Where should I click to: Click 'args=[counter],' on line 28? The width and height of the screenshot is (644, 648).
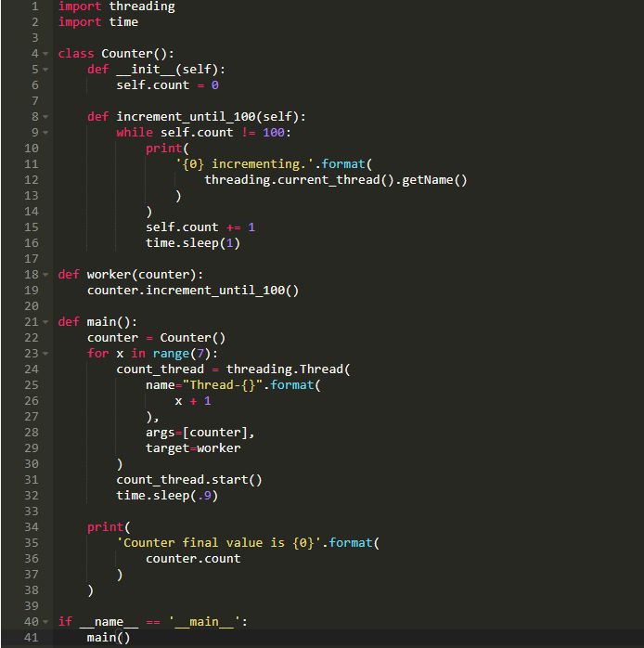(x=200, y=433)
